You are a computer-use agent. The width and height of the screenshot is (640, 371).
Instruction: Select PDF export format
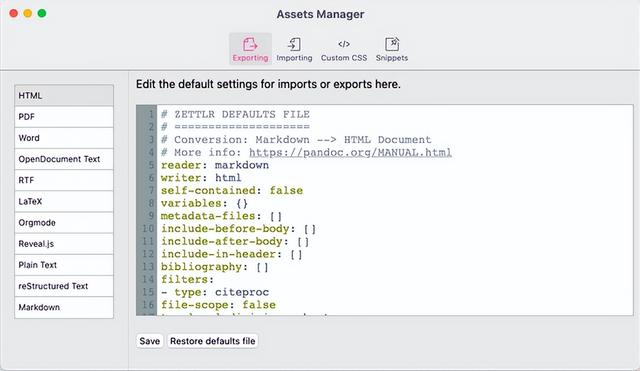click(x=64, y=117)
